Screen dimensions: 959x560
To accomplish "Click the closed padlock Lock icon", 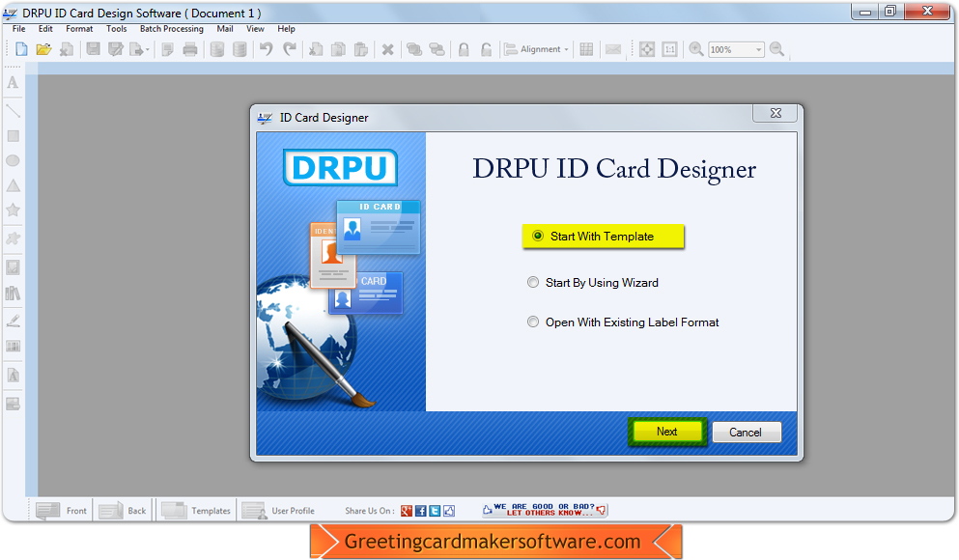I will point(464,49).
